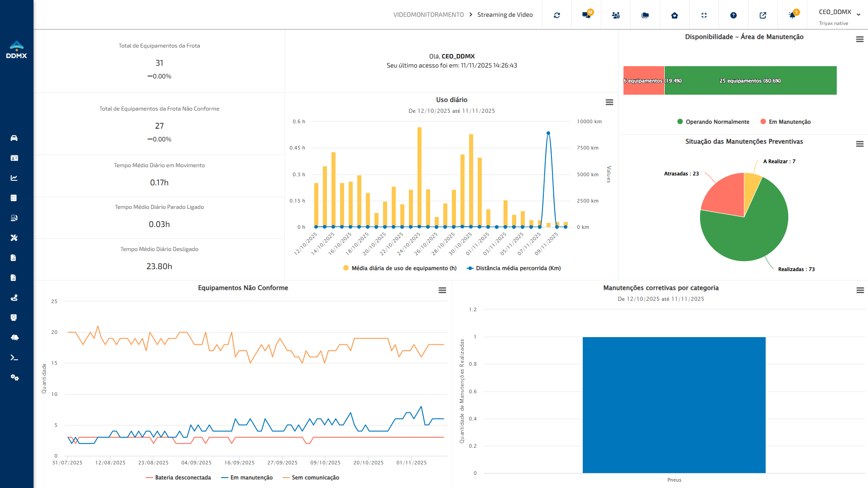This screenshot has width=868, height=488.
Task: Click the refresh icon in top bar
Action: (557, 15)
